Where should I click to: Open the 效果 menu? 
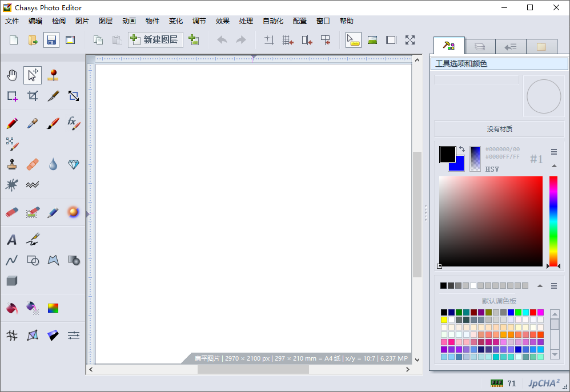pyautogui.click(x=222, y=21)
